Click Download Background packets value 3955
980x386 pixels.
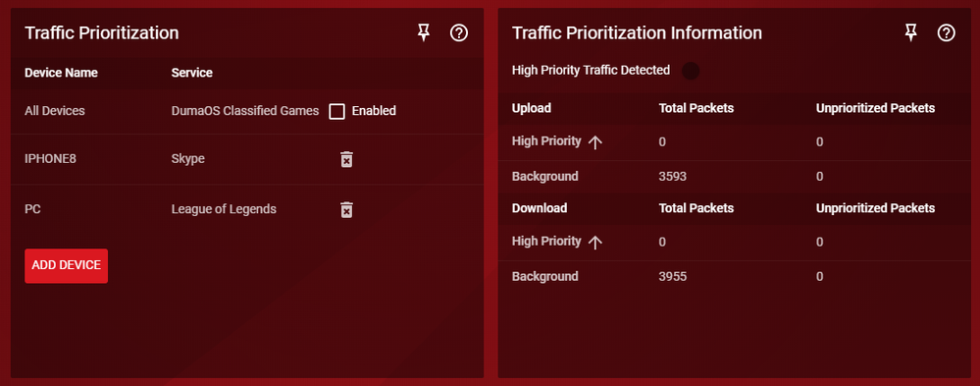pos(673,277)
